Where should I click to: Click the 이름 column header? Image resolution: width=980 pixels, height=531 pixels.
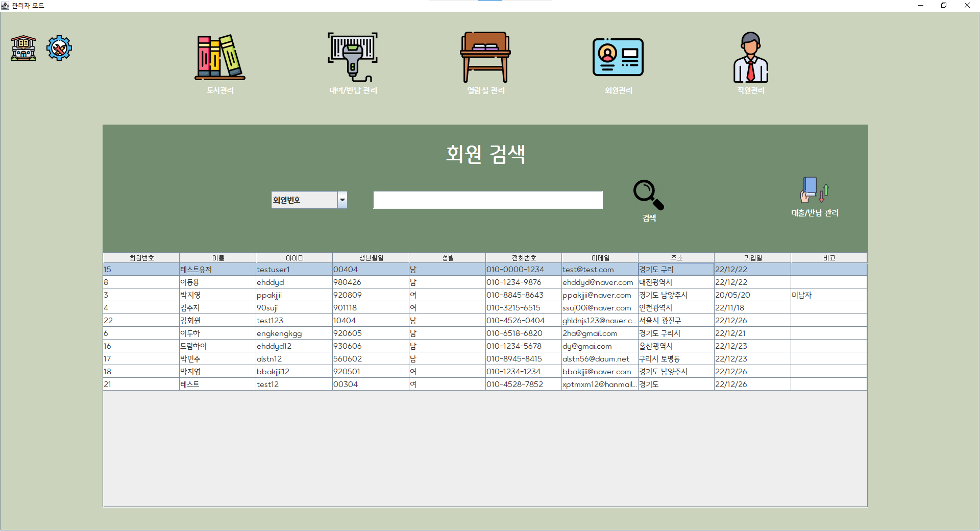[217, 257]
